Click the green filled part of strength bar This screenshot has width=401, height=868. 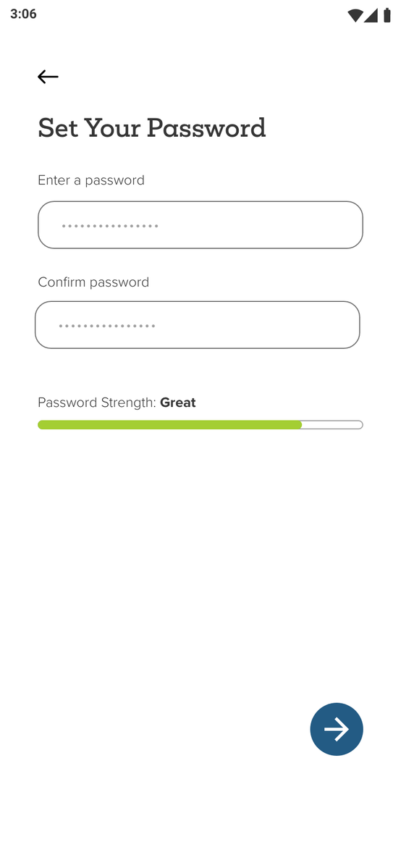coord(169,425)
